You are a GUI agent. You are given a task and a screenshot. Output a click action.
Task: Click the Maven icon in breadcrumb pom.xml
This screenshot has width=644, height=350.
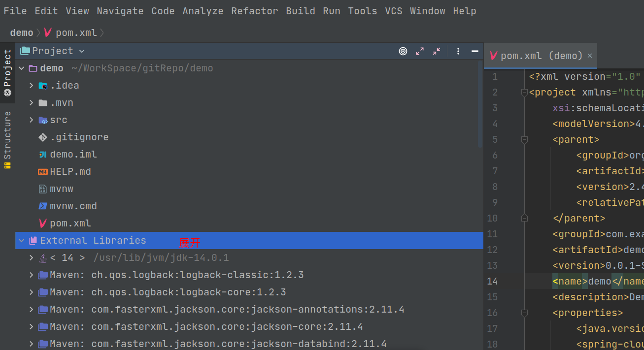tap(48, 32)
